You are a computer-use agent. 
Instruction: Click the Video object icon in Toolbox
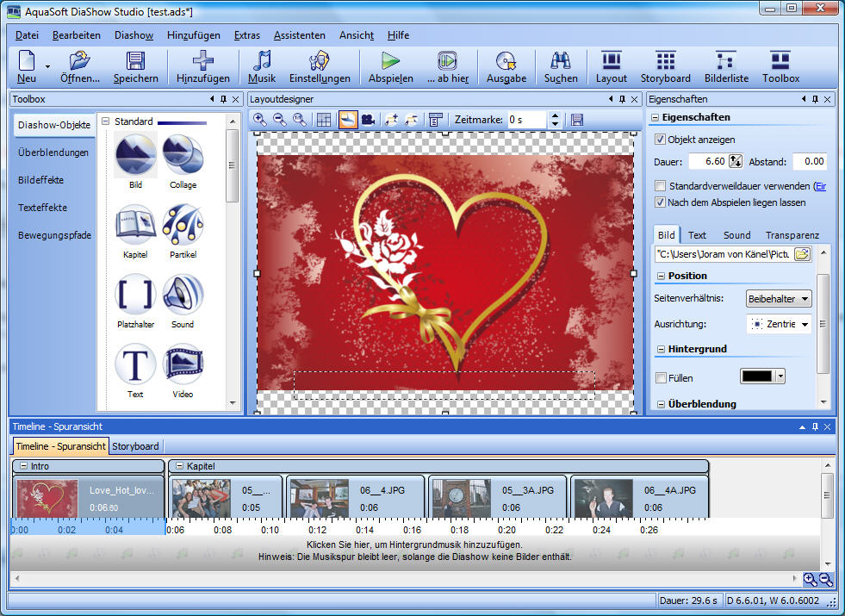pyautogui.click(x=183, y=365)
